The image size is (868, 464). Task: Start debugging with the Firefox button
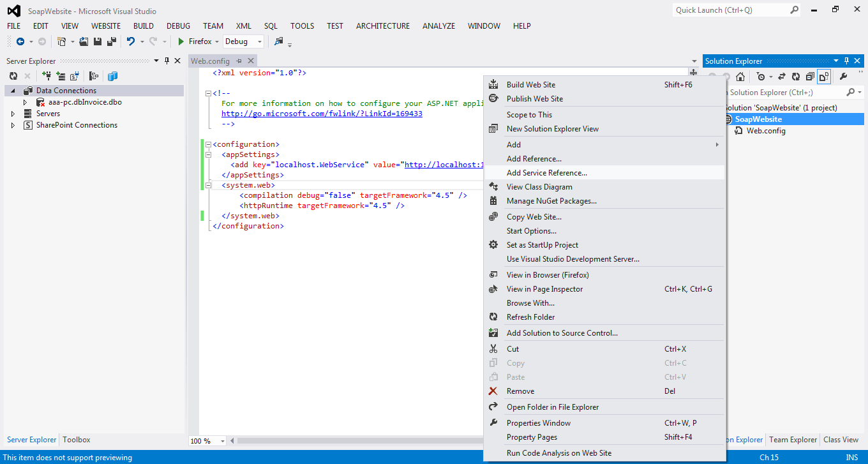[x=195, y=41]
